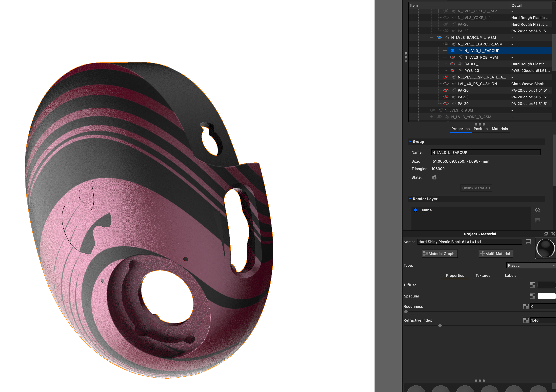This screenshot has height=392, width=556.
Task: Click the Diffuse texture checker icon
Action: tap(532, 285)
